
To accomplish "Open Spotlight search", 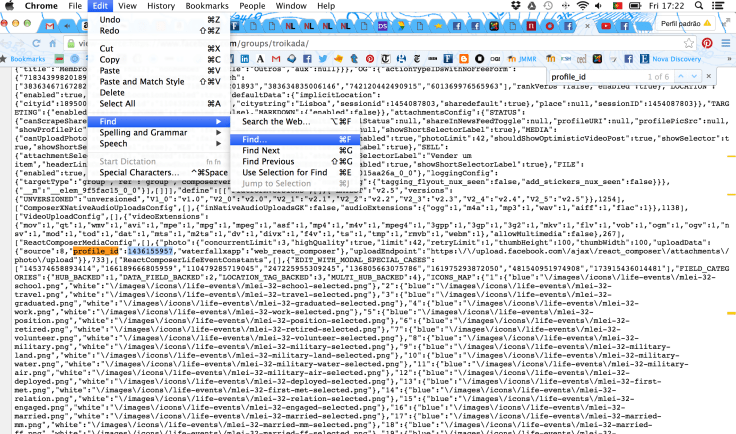I will click(698, 6).
